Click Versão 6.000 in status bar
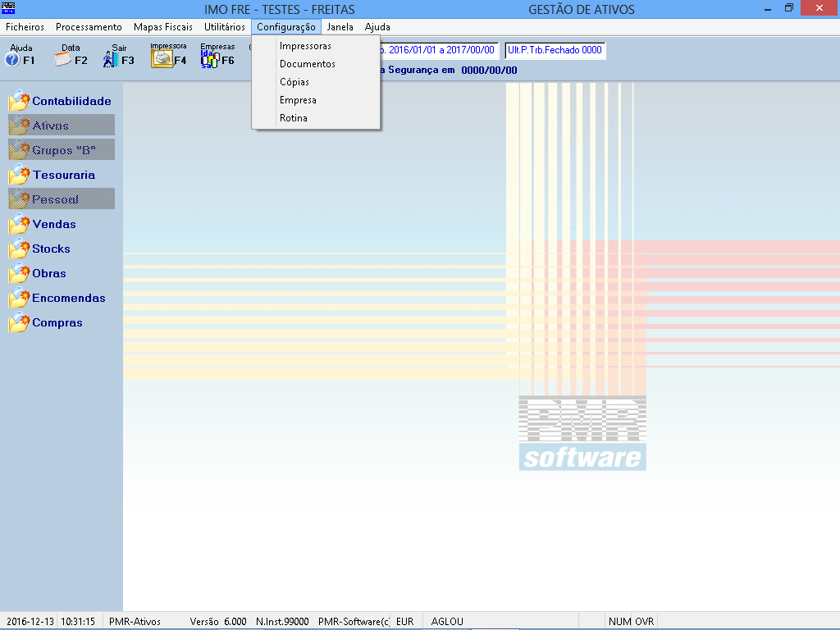 coord(218,622)
